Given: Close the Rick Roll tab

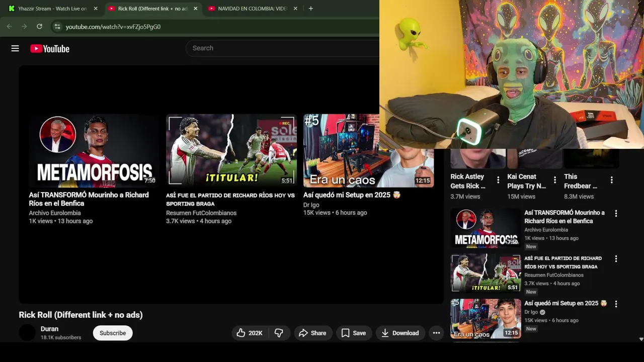Looking at the screenshot, I should pos(195,9).
